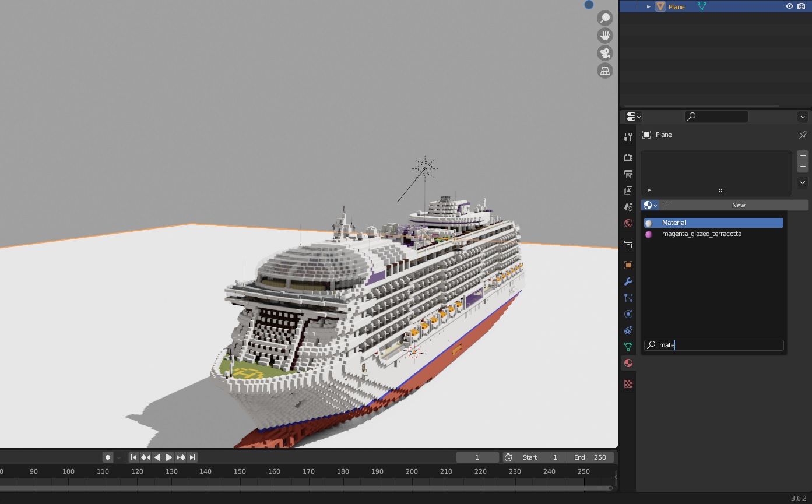
Task: Expand the Plane item in outliner
Action: pos(648,7)
